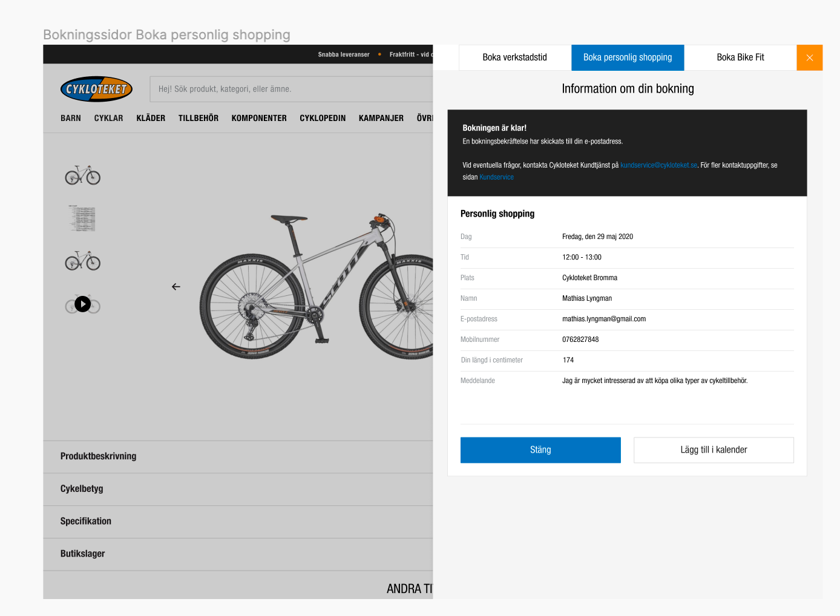Click the Cykloteket logo
Viewport: 840px width, 616px height.
(96, 89)
